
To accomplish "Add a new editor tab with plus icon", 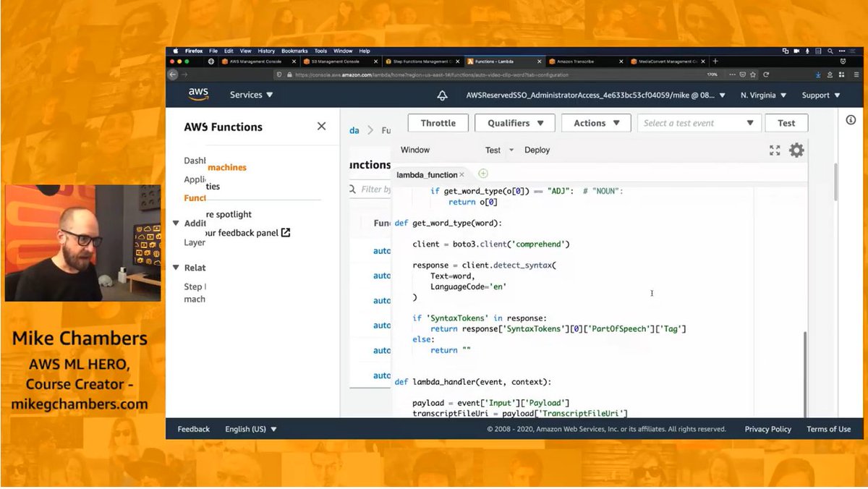I will (483, 174).
